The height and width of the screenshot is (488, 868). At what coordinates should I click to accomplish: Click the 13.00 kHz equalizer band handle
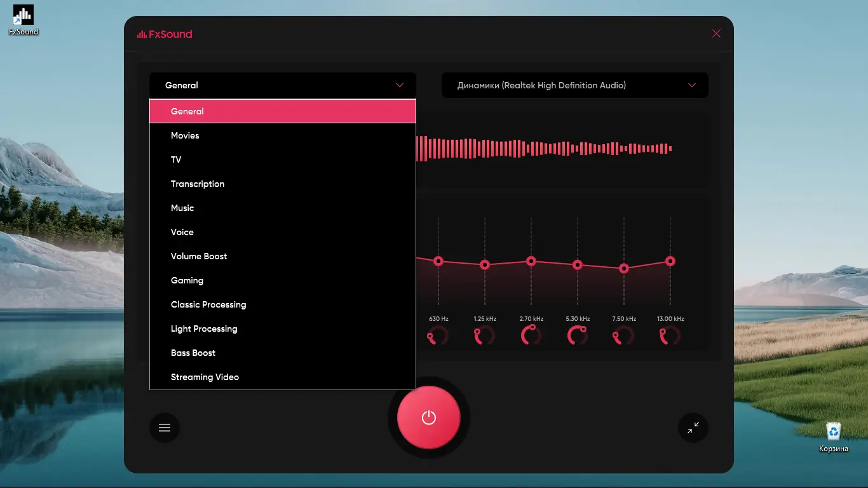point(670,261)
